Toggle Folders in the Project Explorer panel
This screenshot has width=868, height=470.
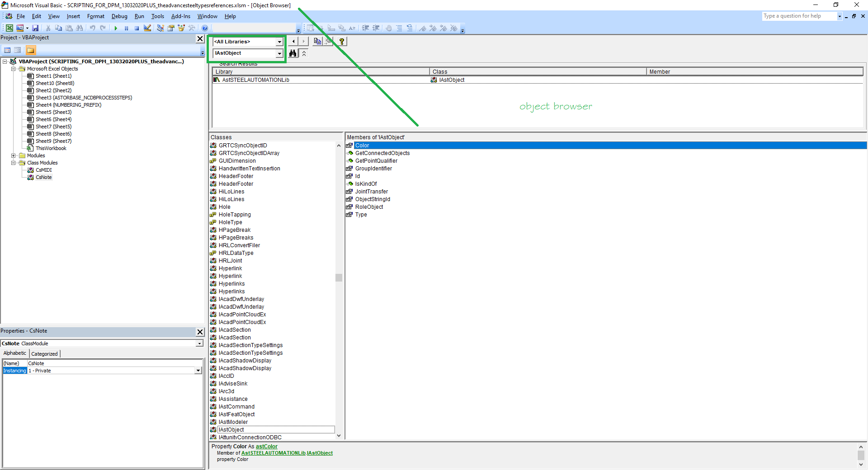[30, 50]
